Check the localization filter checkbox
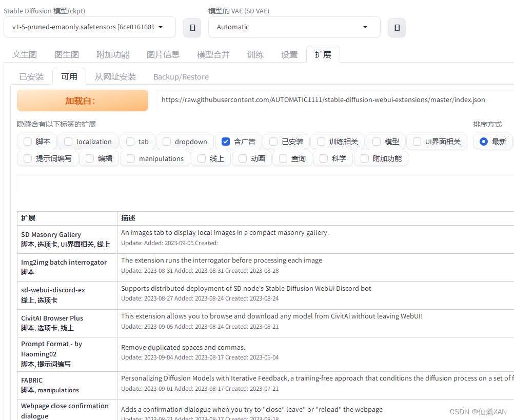Viewport: 514px width, 420px height. coord(67,142)
